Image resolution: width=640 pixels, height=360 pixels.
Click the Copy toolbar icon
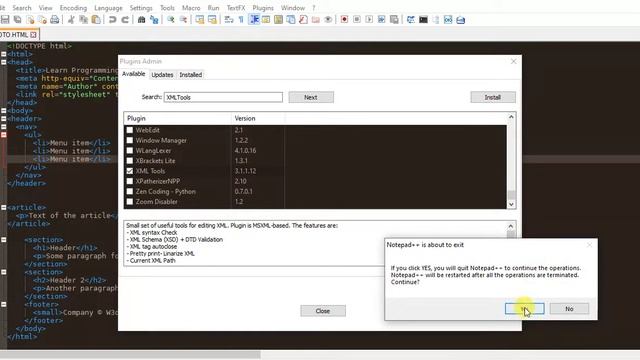click(84, 20)
